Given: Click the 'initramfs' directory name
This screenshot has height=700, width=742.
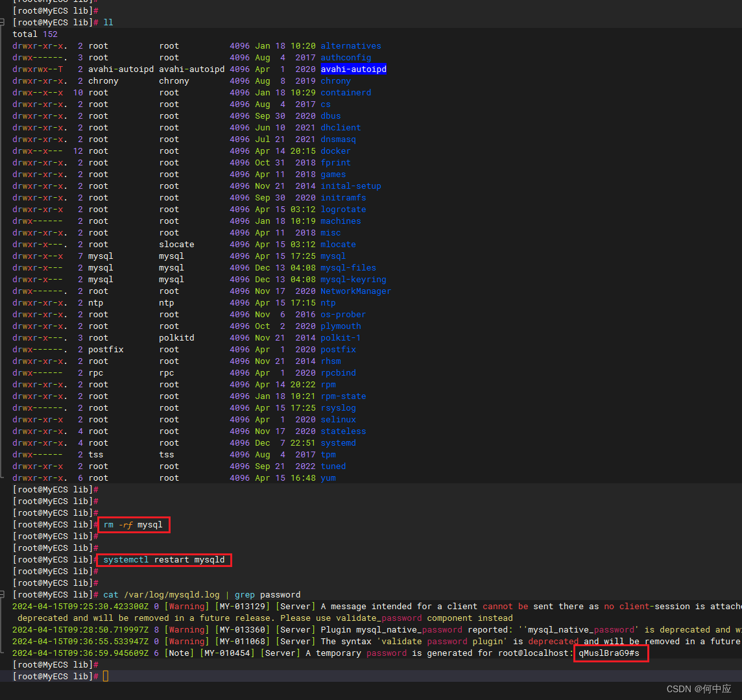Looking at the screenshot, I should 343,198.
